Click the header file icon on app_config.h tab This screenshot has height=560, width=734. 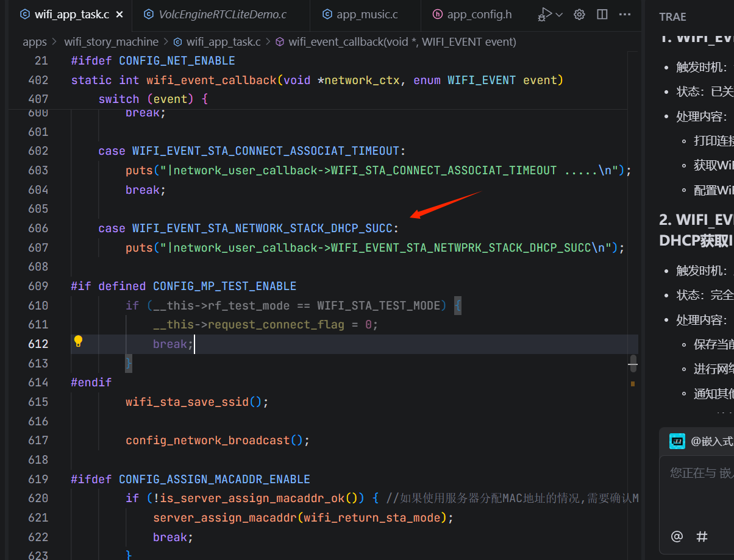click(438, 14)
